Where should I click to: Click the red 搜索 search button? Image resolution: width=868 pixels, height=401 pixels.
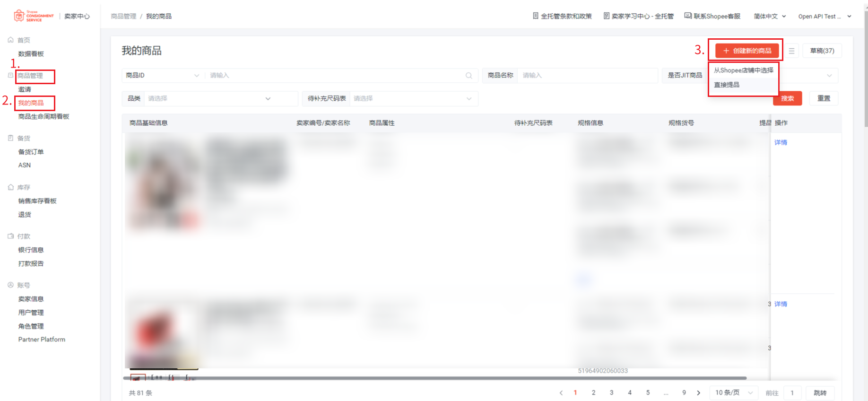[x=788, y=98]
